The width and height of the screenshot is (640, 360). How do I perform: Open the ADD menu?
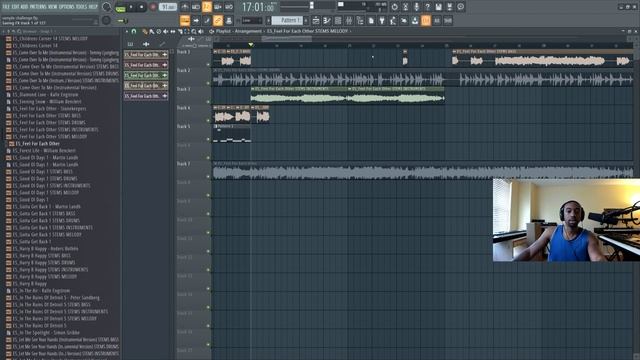tap(24, 7)
